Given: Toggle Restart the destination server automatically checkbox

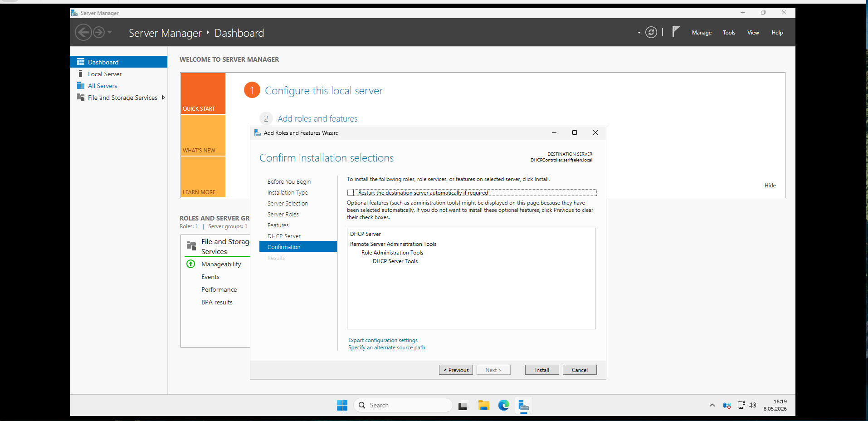Looking at the screenshot, I should click(x=351, y=193).
